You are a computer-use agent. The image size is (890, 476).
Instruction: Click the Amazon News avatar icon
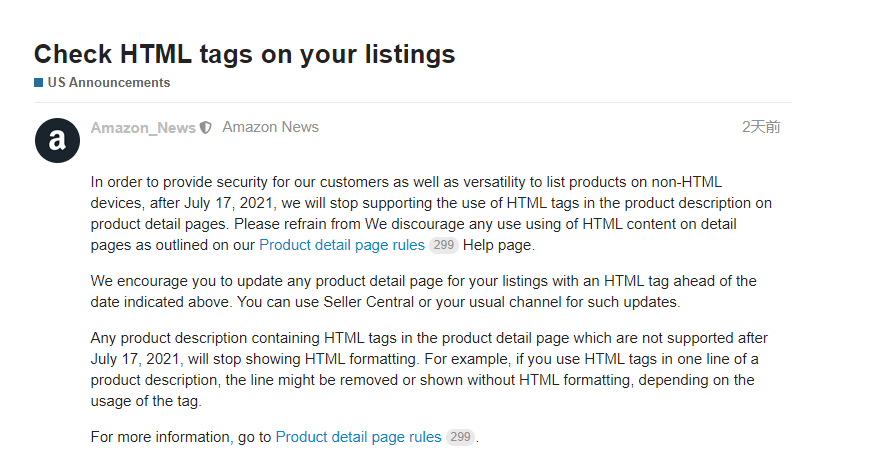(57, 140)
